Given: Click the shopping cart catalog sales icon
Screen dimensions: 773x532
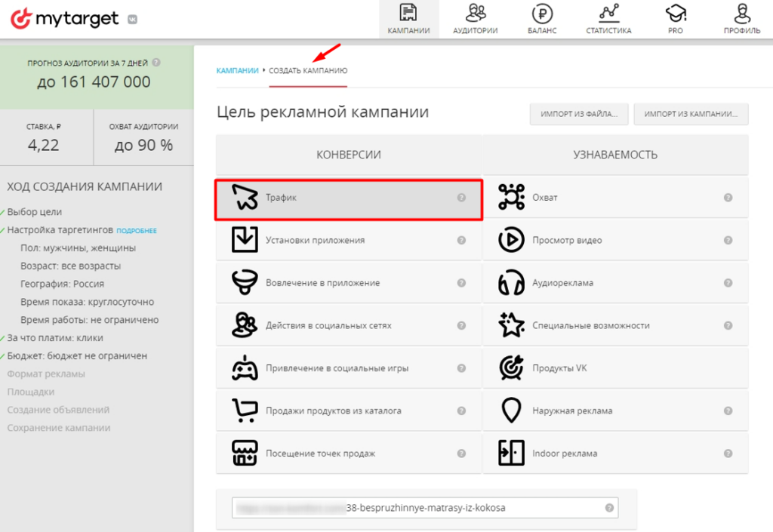Looking at the screenshot, I should (x=245, y=411).
